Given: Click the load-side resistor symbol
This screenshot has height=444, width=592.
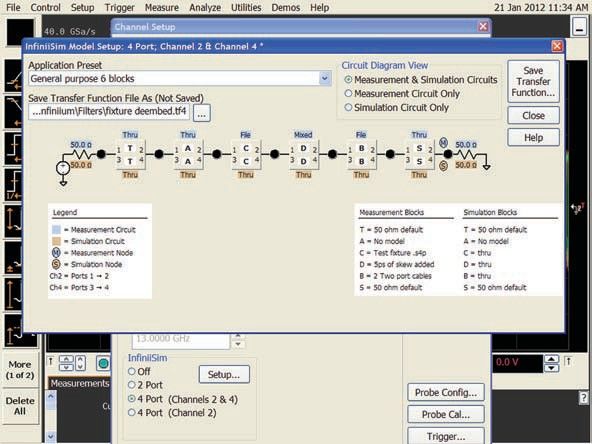Looking at the screenshot, I should click(467, 154).
